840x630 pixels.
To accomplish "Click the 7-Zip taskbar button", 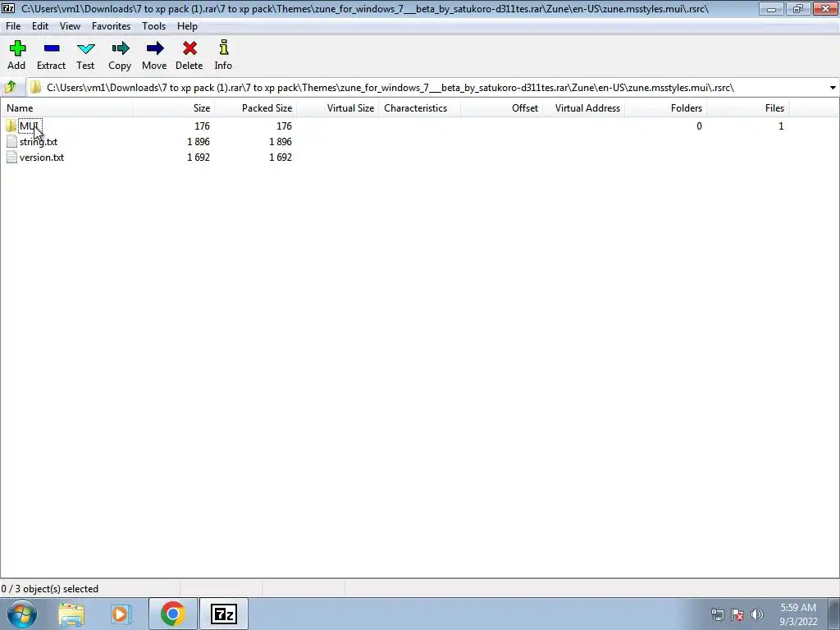I will point(224,614).
